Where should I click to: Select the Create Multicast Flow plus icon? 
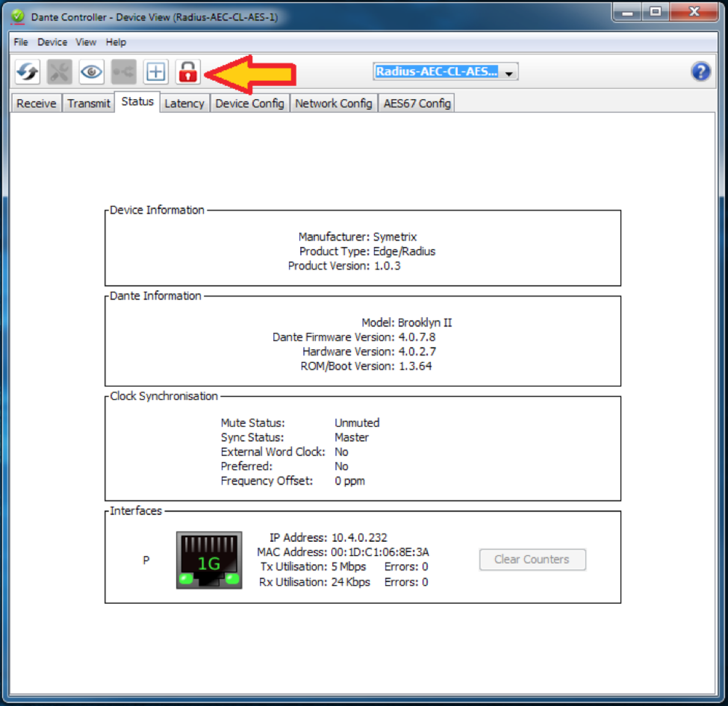click(155, 71)
